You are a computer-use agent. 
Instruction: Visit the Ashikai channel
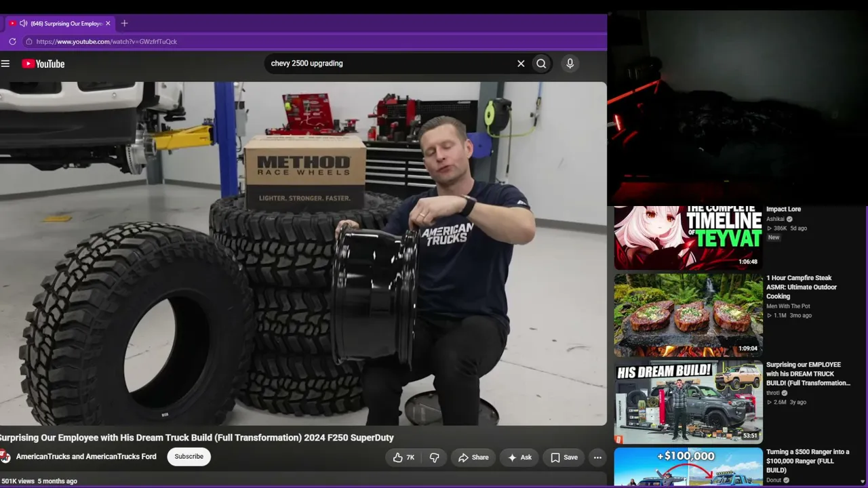[775, 220]
